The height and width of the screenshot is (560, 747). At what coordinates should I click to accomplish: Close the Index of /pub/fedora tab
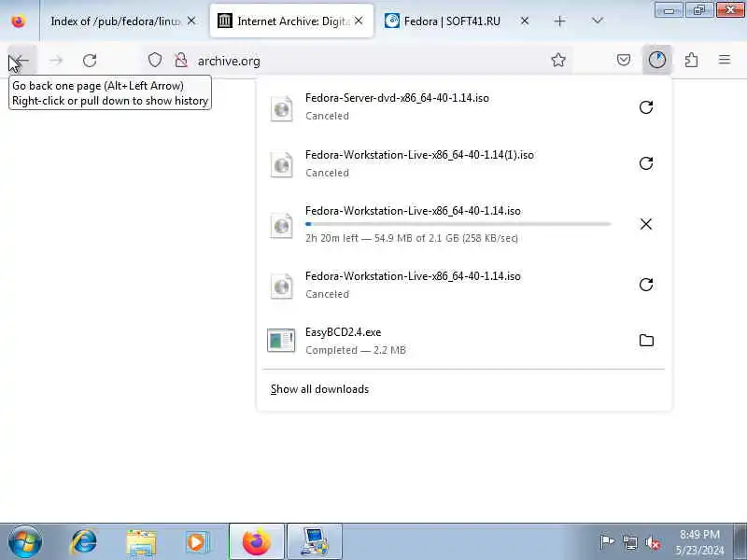coord(191,21)
